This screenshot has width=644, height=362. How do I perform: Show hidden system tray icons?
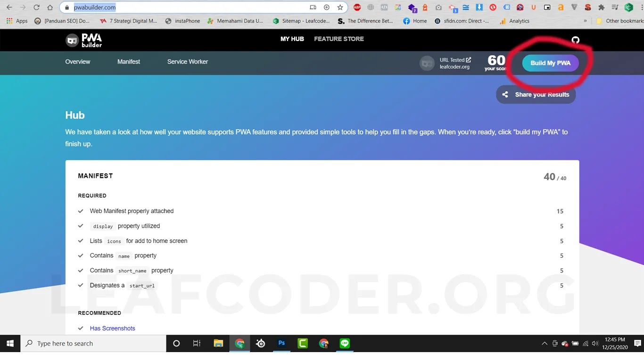pos(545,344)
